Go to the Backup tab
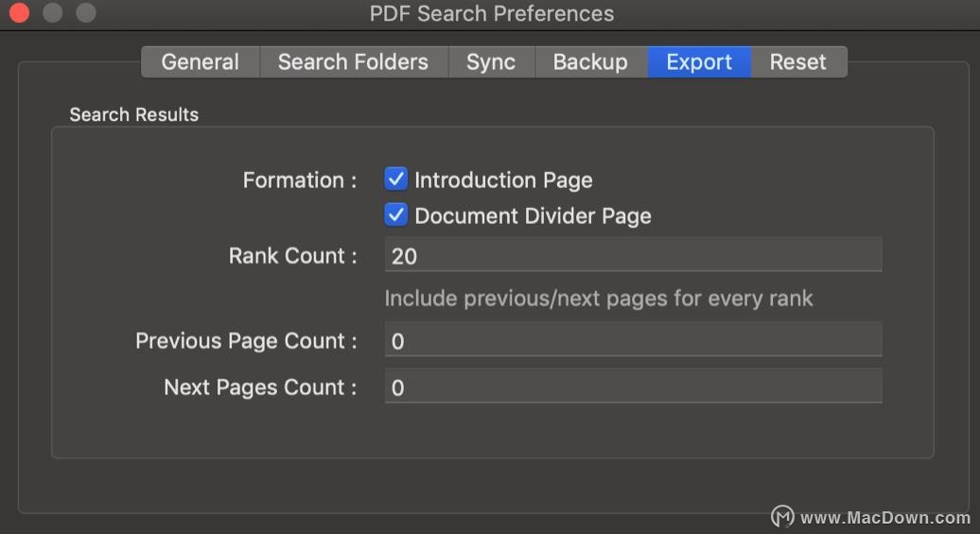Image resolution: width=980 pixels, height=534 pixels. click(590, 61)
